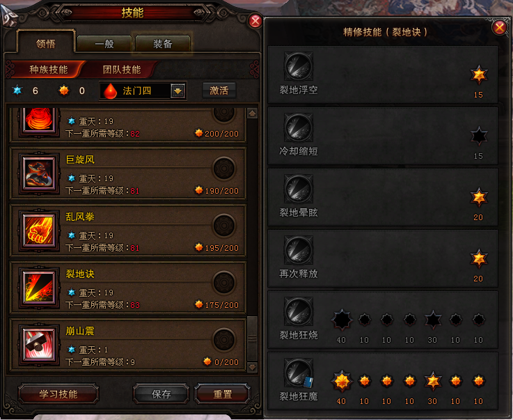Switch to the 一般 tab
The height and width of the screenshot is (420, 513).
pyautogui.click(x=104, y=44)
